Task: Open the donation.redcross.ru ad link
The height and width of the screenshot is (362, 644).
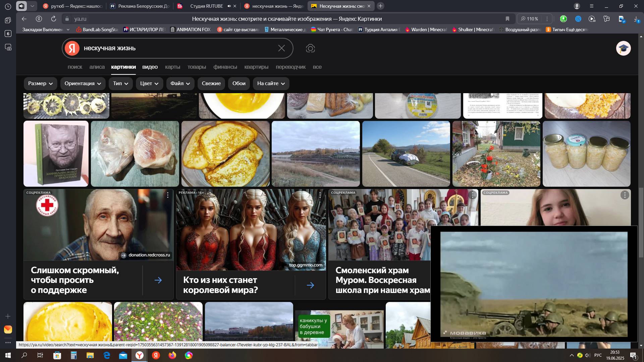Action: [146, 255]
